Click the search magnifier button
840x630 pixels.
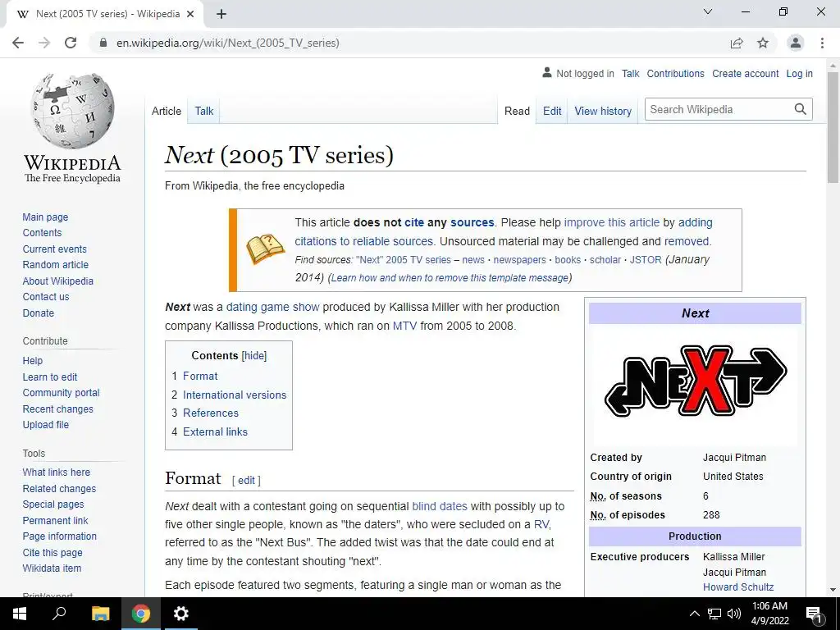801,109
